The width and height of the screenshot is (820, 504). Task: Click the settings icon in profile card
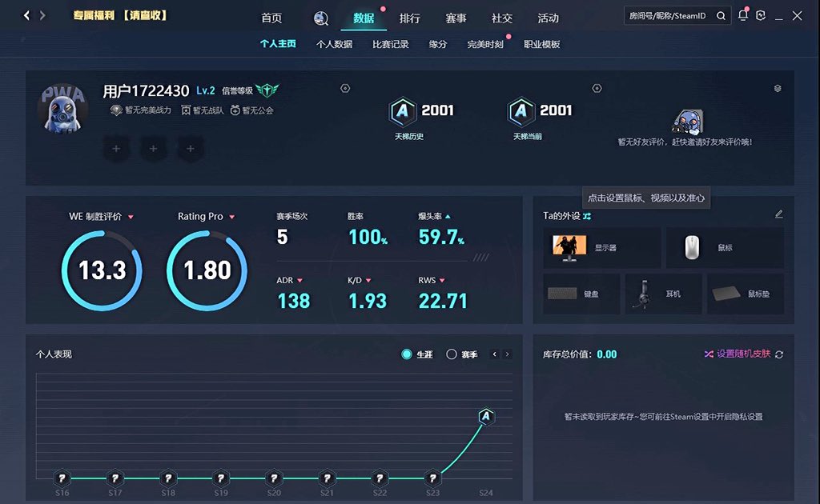click(x=345, y=88)
